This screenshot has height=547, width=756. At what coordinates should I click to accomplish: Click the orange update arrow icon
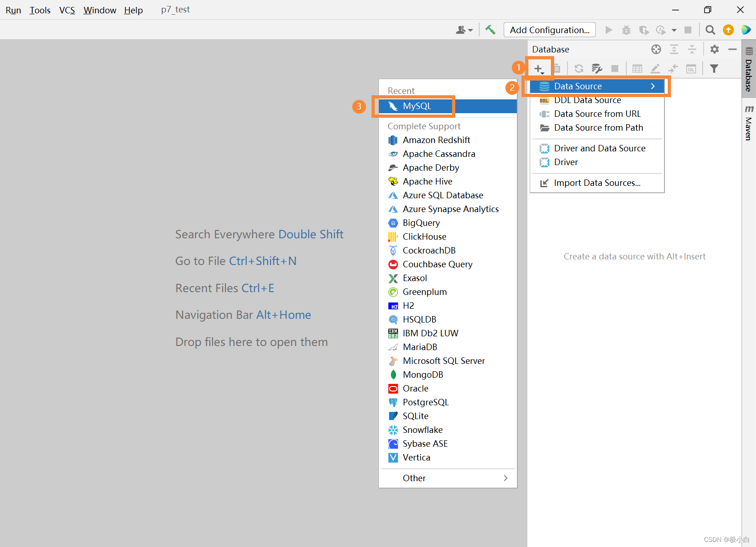pos(728,30)
